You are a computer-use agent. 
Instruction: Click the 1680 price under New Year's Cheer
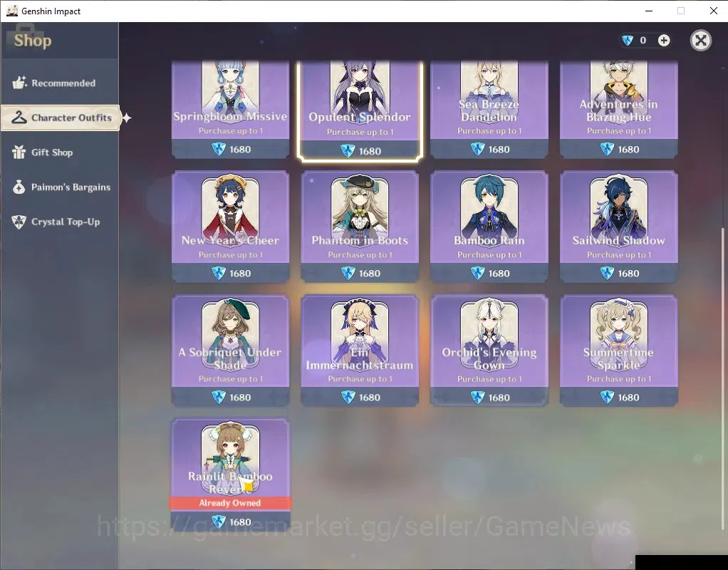click(232, 273)
